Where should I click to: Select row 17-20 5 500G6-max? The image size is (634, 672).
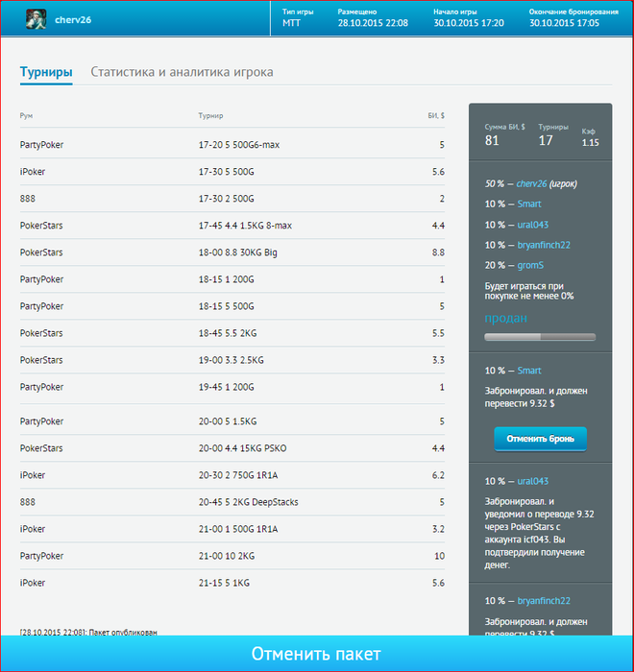(x=232, y=145)
